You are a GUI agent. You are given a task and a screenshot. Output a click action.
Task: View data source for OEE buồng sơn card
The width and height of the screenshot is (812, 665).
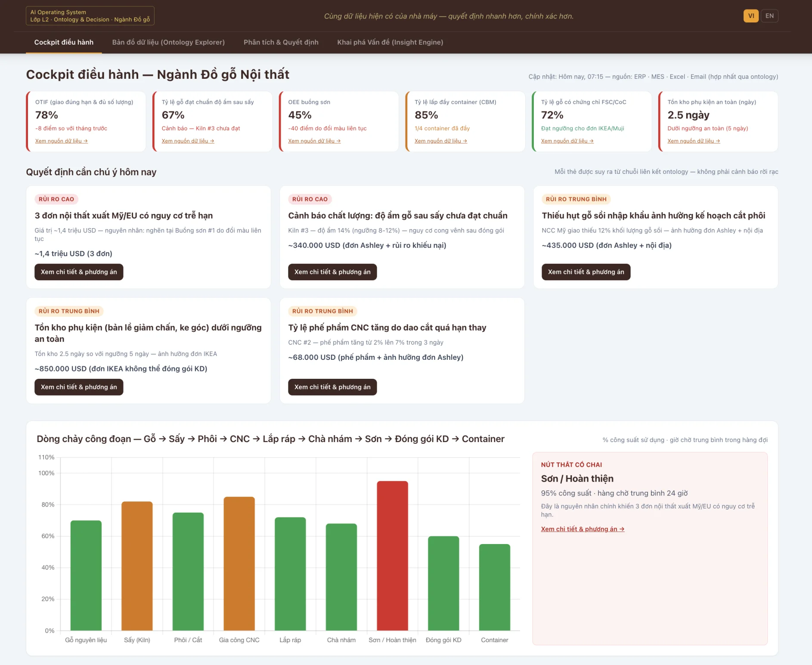click(x=314, y=141)
